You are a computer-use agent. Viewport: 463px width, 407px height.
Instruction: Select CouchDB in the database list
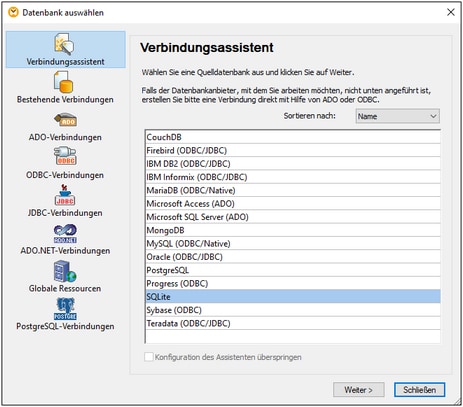(x=293, y=137)
